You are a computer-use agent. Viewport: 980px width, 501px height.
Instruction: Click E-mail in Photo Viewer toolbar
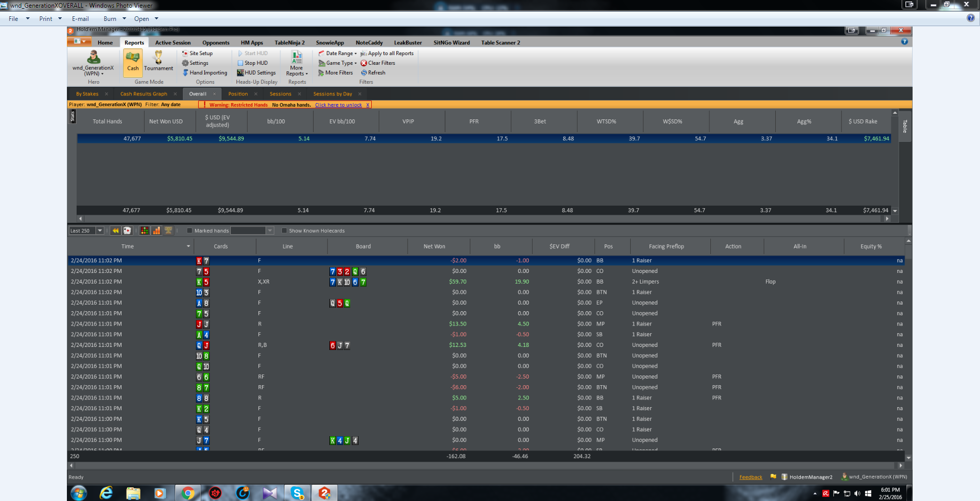[x=80, y=19]
